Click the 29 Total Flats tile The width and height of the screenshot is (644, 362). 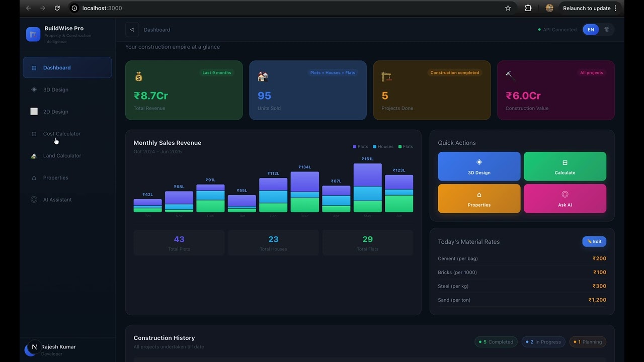click(368, 243)
